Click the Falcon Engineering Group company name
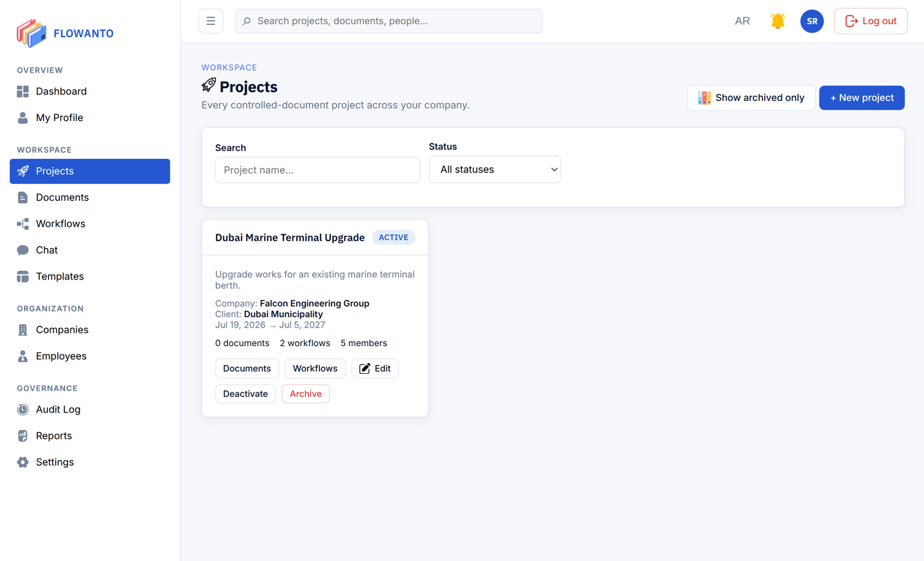 pos(314,303)
